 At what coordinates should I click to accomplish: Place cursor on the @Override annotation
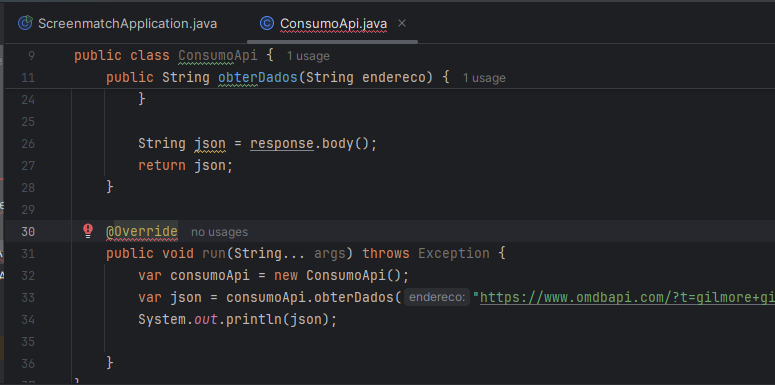point(142,231)
